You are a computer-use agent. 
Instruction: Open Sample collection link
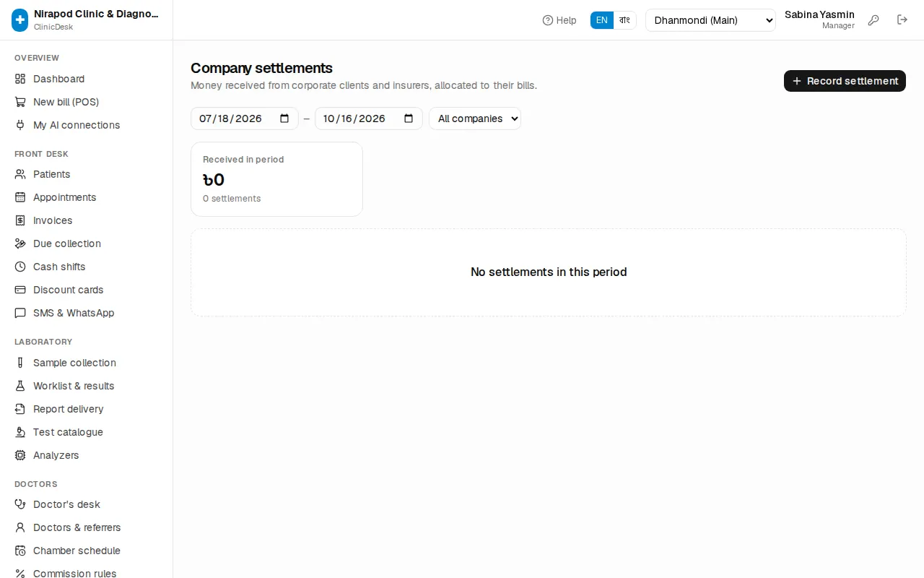(x=87, y=363)
